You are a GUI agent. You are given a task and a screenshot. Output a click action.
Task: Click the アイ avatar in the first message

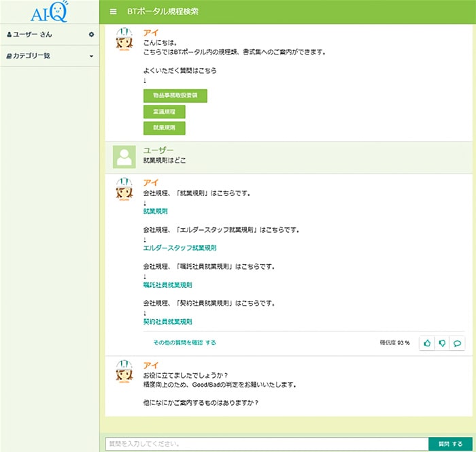click(124, 41)
